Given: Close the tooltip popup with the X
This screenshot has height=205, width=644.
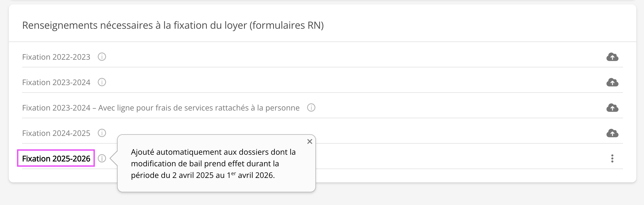Looking at the screenshot, I should click(x=310, y=141).
